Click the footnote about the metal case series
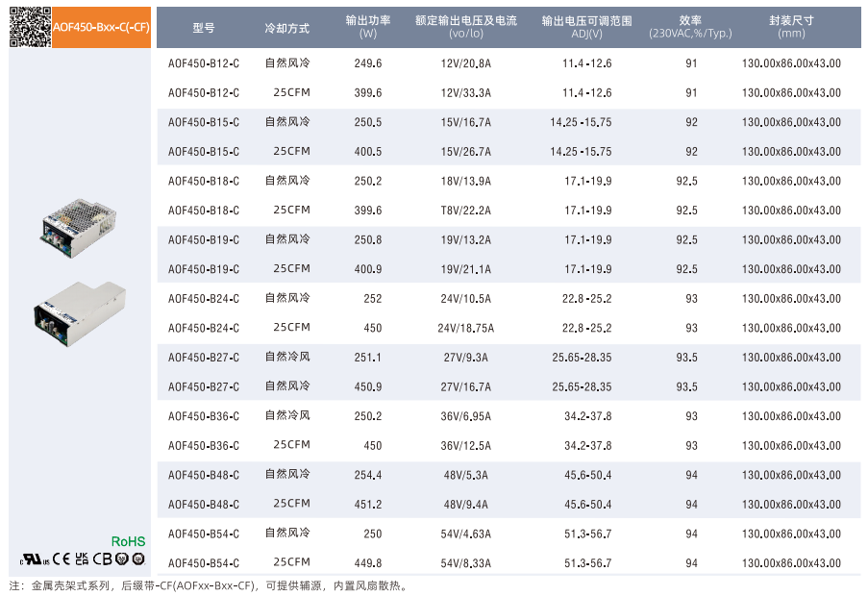The width and height of the screenshot is (868, 596). point(209,585)
